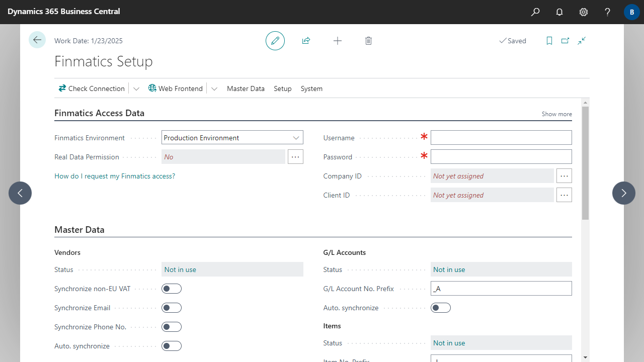644x362 pixels.
Task: Click the Username input field
Action: tap(501, 138)
